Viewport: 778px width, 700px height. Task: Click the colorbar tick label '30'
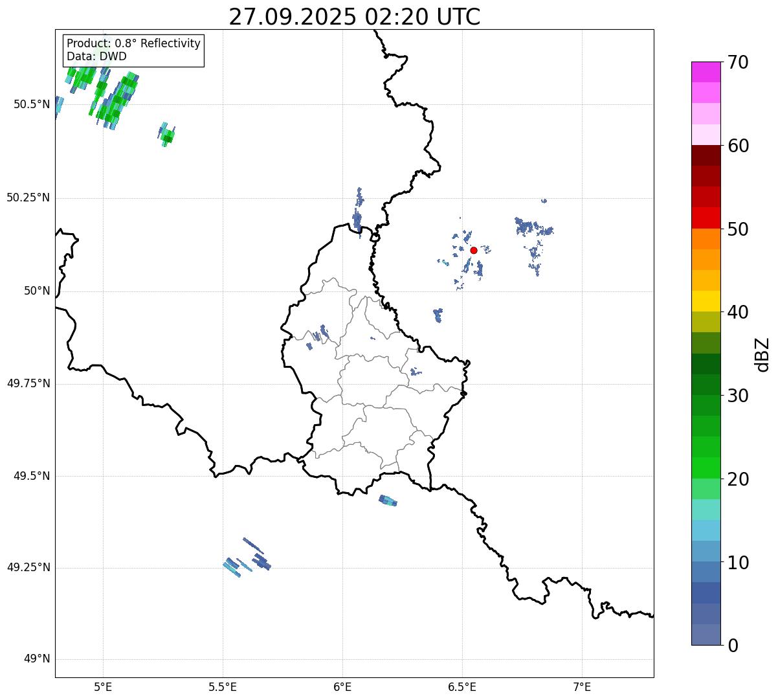tap(739, 396)
